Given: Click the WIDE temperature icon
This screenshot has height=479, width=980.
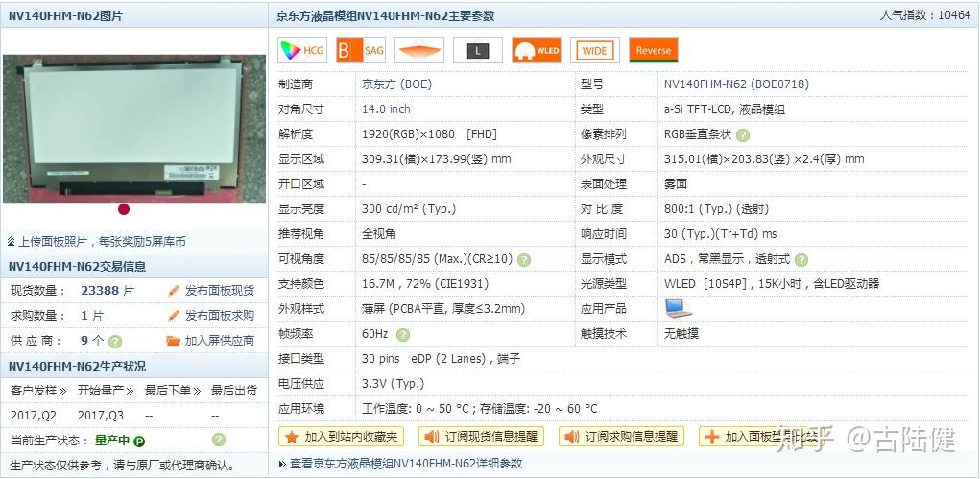Looking at the screenshot, I should click(x=595, y=51).
